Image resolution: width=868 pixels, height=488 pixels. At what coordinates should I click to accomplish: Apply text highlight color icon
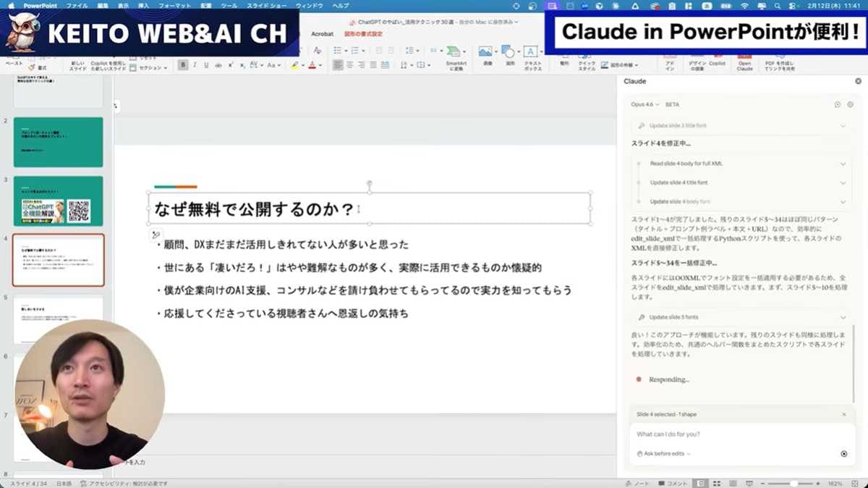296,64
